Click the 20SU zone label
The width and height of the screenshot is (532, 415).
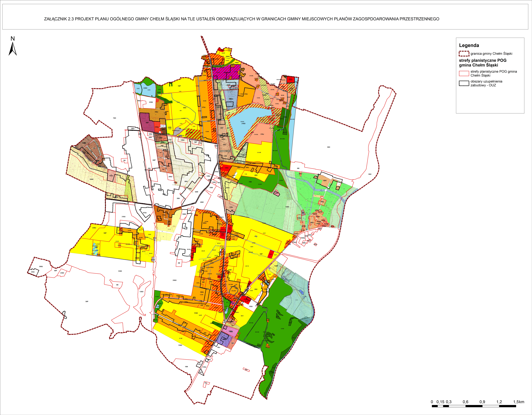[170, 177]
